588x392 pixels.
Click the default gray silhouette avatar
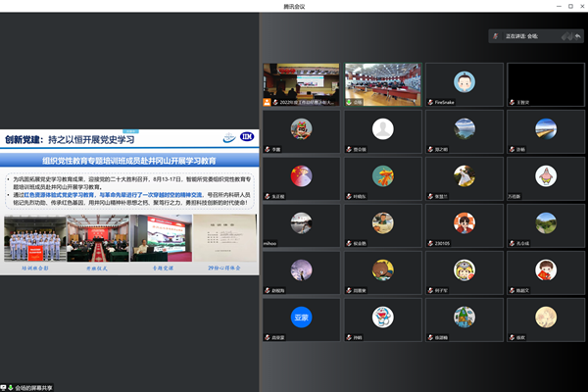point(382,128)
